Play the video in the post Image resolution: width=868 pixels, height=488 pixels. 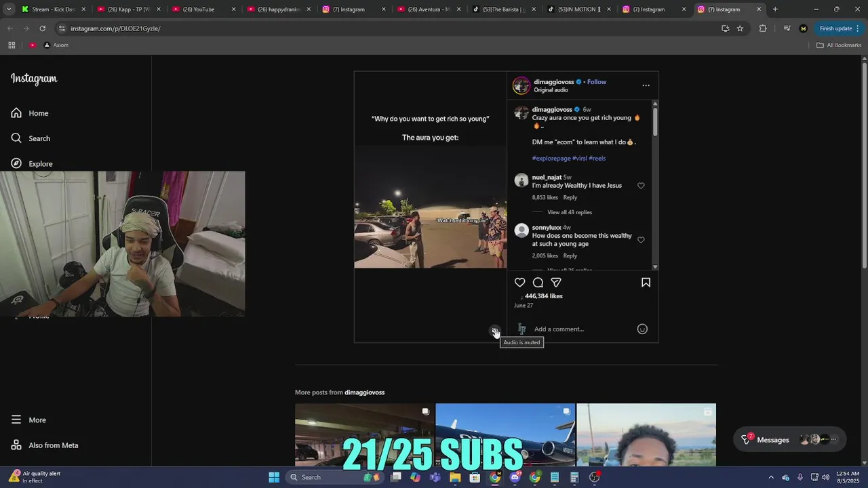430,207
